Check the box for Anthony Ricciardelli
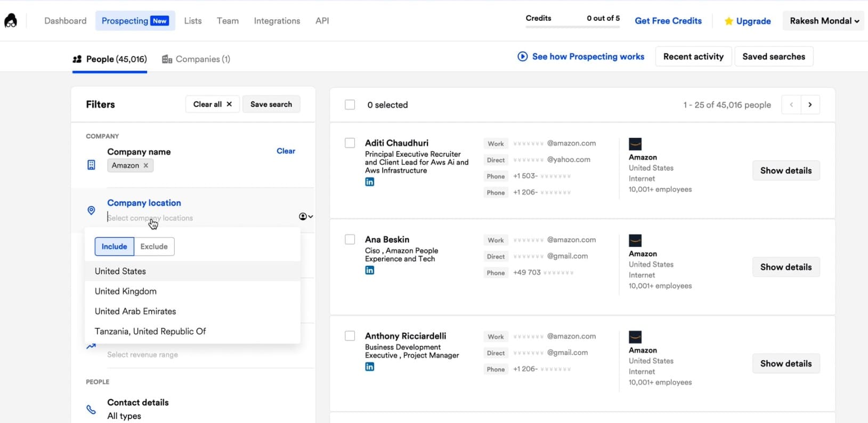This screenshot has width=868, height=423. click(350, 336)
